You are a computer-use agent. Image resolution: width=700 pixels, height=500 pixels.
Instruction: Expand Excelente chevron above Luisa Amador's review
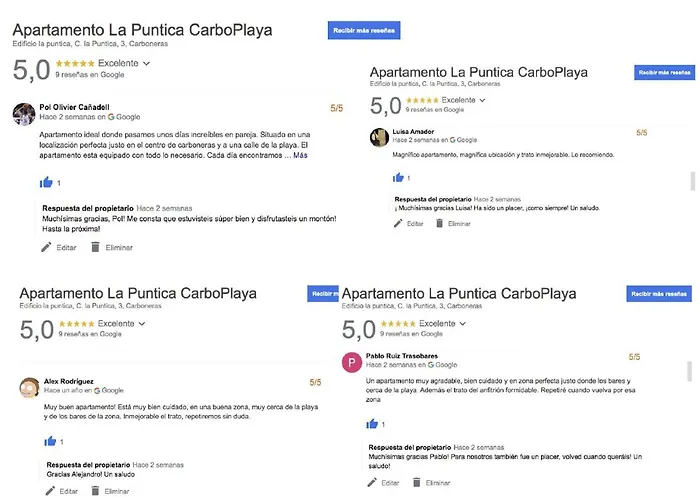tap(482, 100)
